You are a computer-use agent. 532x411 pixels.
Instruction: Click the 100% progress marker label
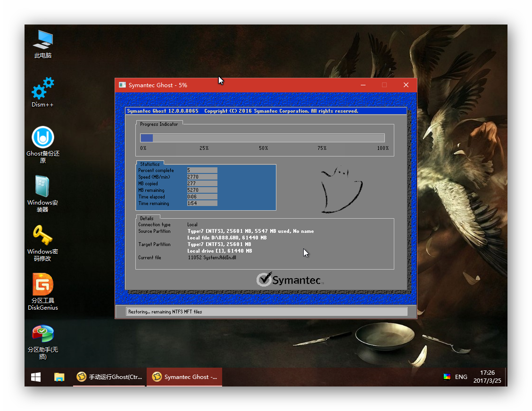(382, 148)
